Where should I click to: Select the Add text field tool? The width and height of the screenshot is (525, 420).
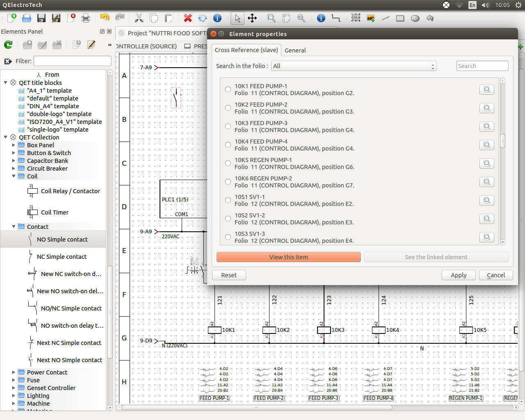356,18
